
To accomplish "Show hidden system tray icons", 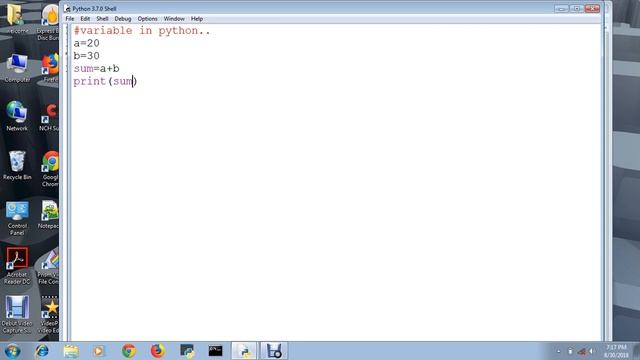I will click(558, 351).
